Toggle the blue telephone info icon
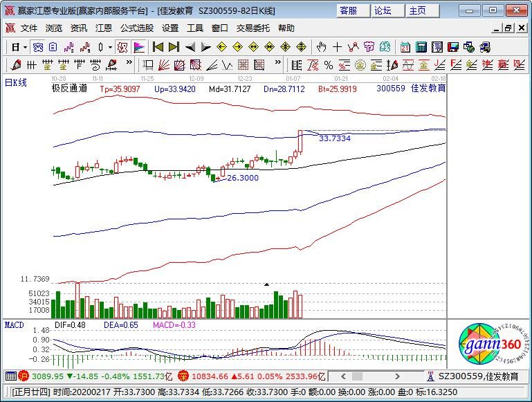 coord(37,47)
